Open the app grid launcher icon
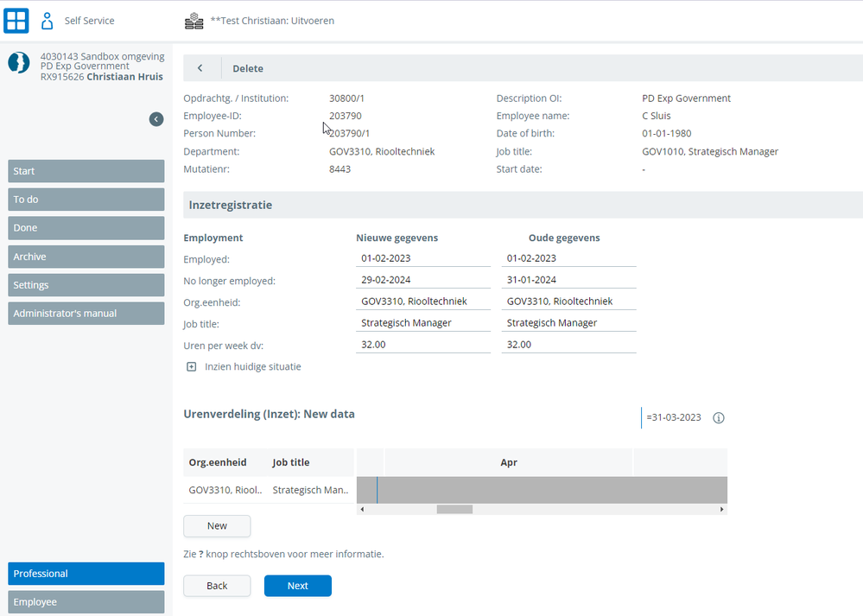Viewport: 863px width, 616px height. click(16, 21)
